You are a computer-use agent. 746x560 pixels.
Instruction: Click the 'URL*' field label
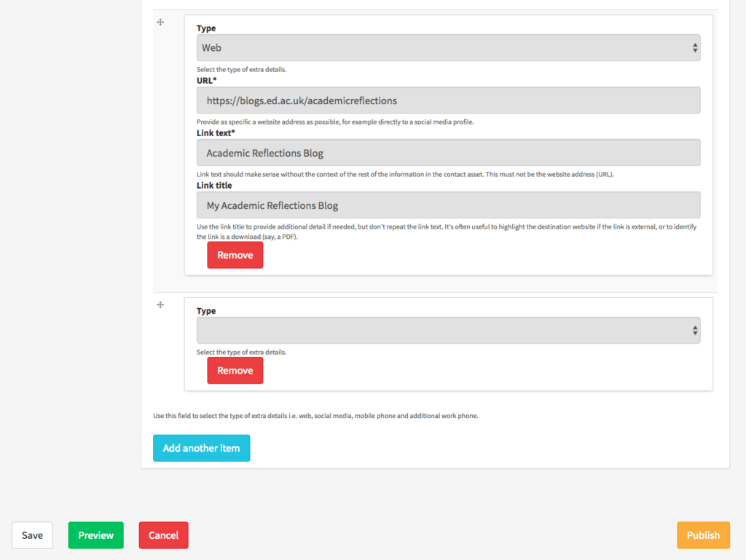[207, 80]
